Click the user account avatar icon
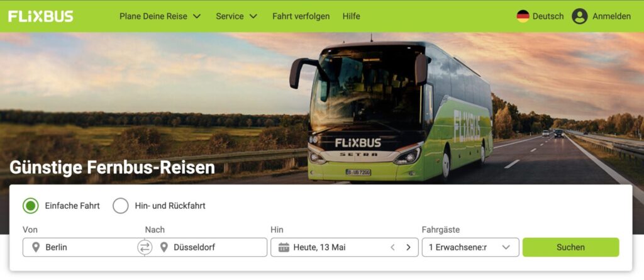The height and width of the screenshot is (280, 644). (x=579, y=16)
